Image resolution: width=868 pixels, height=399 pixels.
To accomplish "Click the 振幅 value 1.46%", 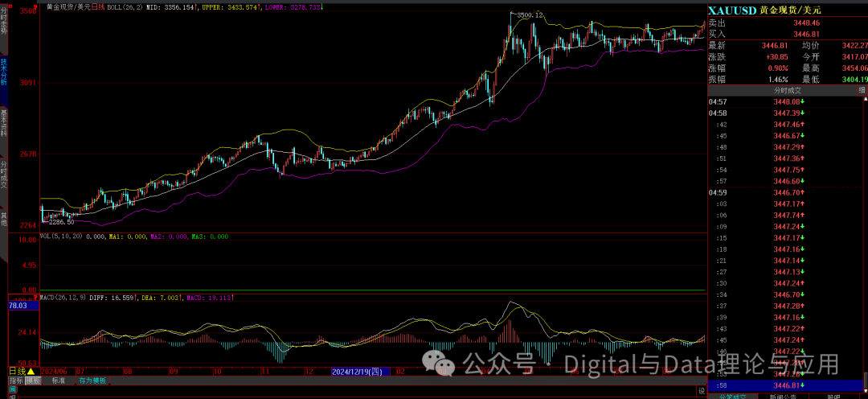I will tap(778, 80).
